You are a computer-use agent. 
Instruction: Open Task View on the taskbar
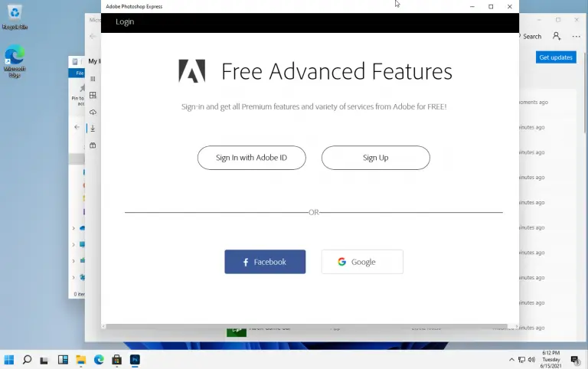pyautogui.click(x=44, y=360)
